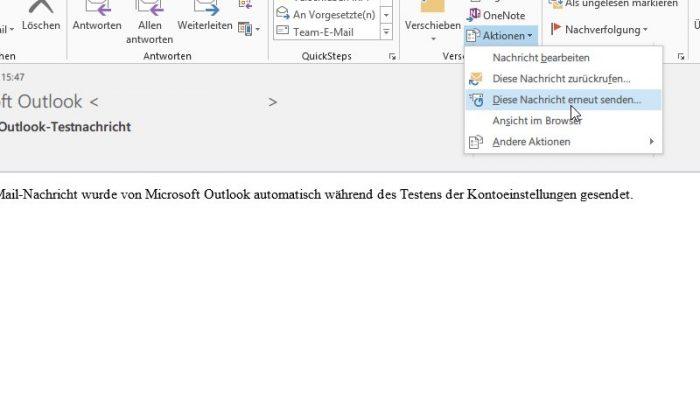
Task: Choose Nachricht bearbeiten menu entry
Action: click(563, 58)
